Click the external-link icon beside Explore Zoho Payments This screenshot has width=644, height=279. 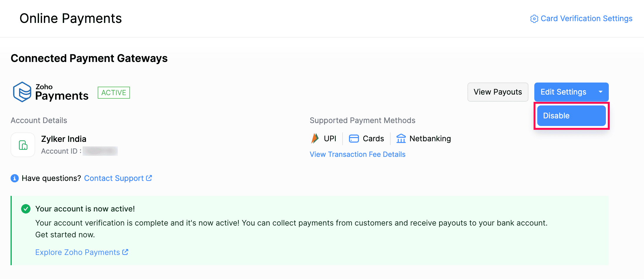[125, 252]
